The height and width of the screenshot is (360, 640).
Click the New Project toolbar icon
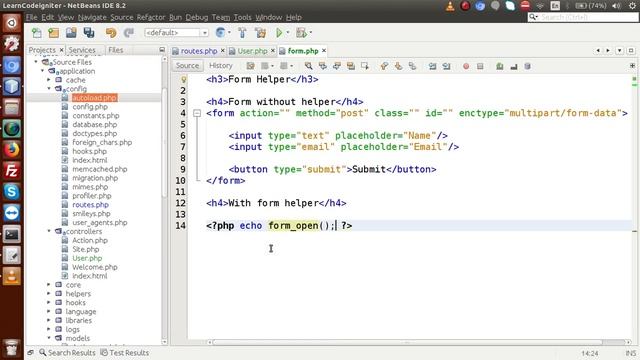click(x=53, y=33)
